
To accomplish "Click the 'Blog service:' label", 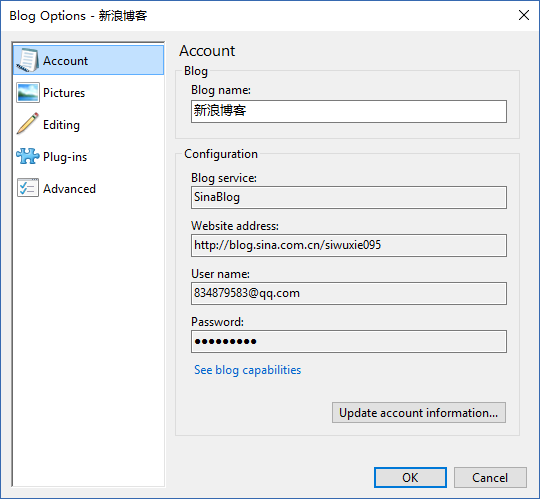I will pyautogui.click(x=224, y=178).
